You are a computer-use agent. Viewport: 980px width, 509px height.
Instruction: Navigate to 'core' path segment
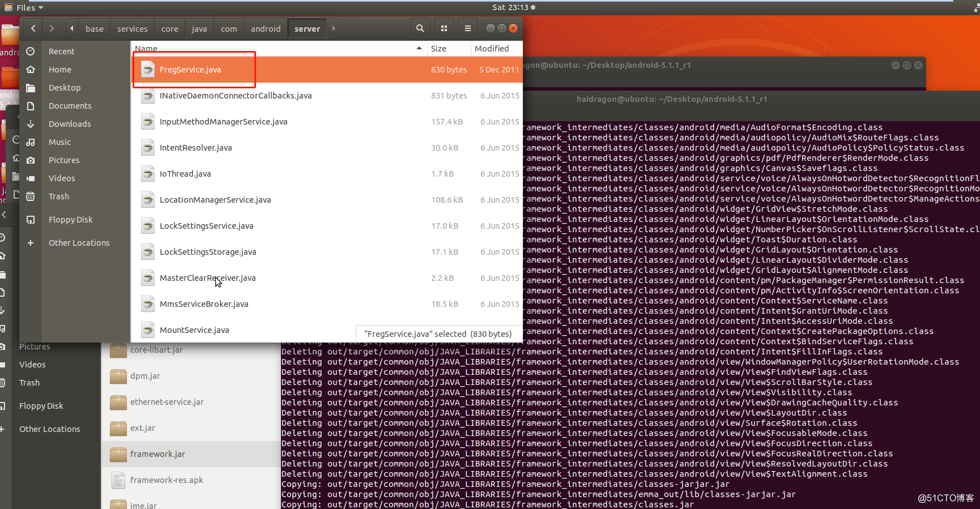point(169,29)
